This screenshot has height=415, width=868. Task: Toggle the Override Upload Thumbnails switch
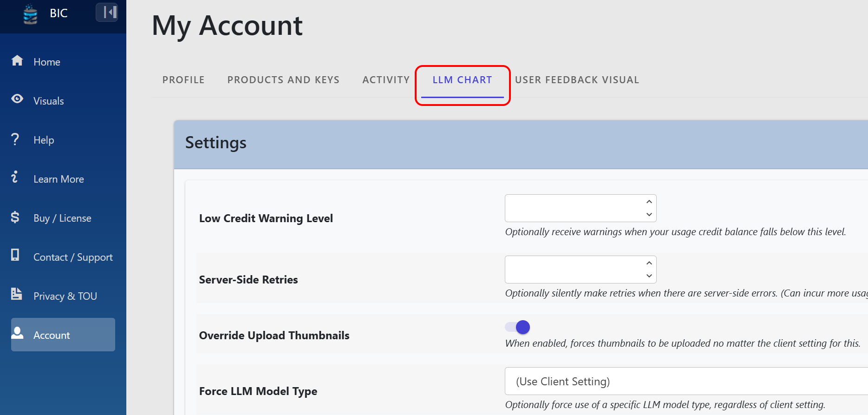point(517,327)
